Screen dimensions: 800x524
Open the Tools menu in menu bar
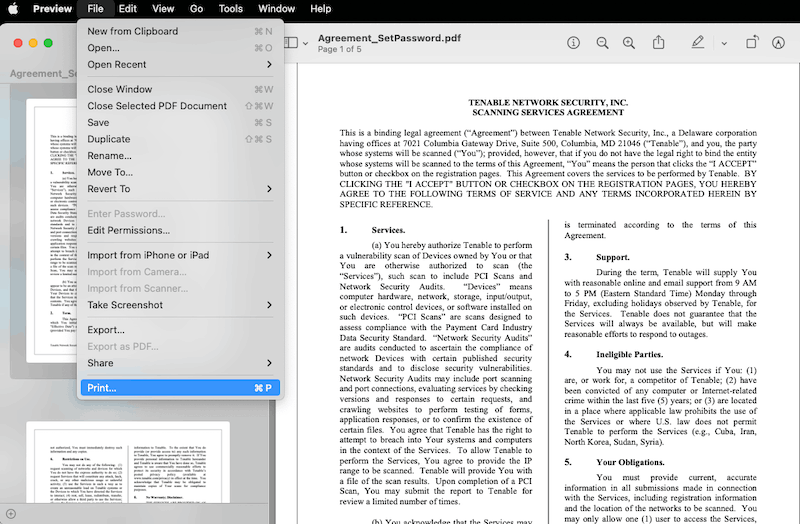[x=230, y=9]
